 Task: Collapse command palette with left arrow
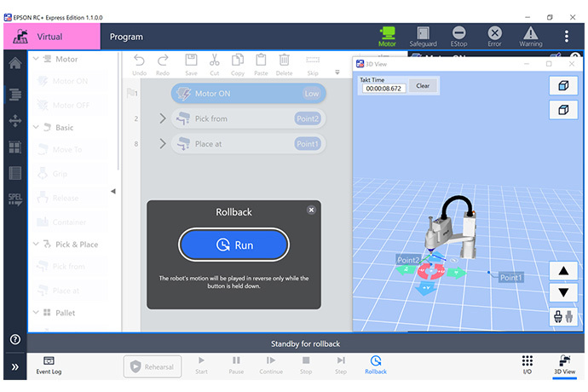tap(112, 191)
